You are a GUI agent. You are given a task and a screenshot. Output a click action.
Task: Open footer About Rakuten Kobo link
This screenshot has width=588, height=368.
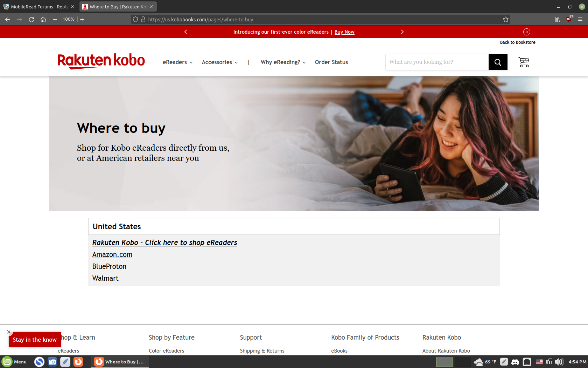[446, 351]
